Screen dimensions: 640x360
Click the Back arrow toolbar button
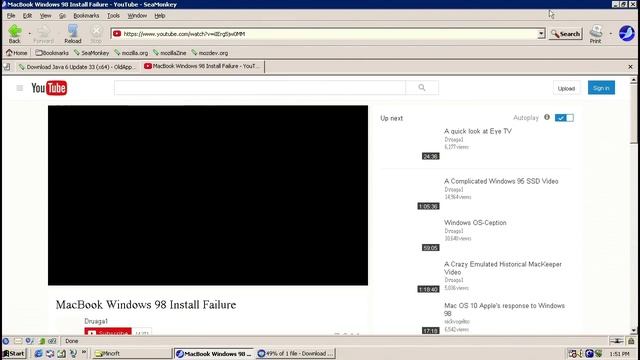click(15, 33)
